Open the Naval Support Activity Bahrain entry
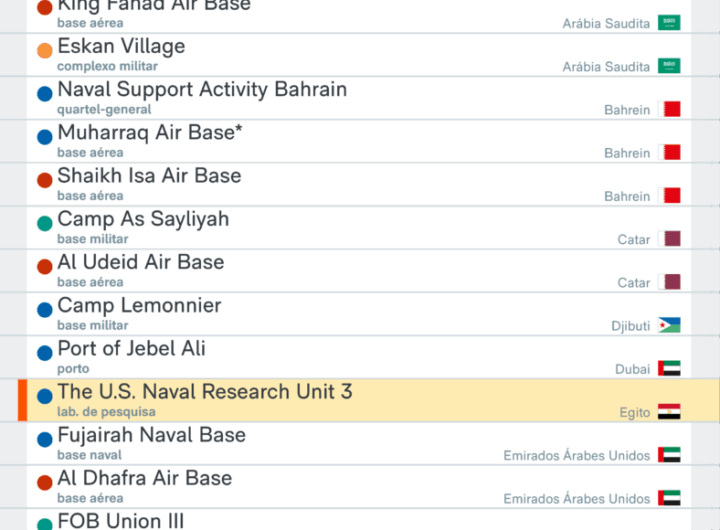The height and width of the screenshot is (530, 720). pyautogui.click(x=202, y=89)
